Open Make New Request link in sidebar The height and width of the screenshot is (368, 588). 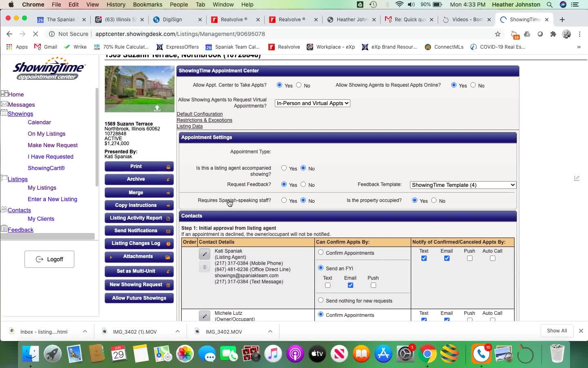[53, 145]
